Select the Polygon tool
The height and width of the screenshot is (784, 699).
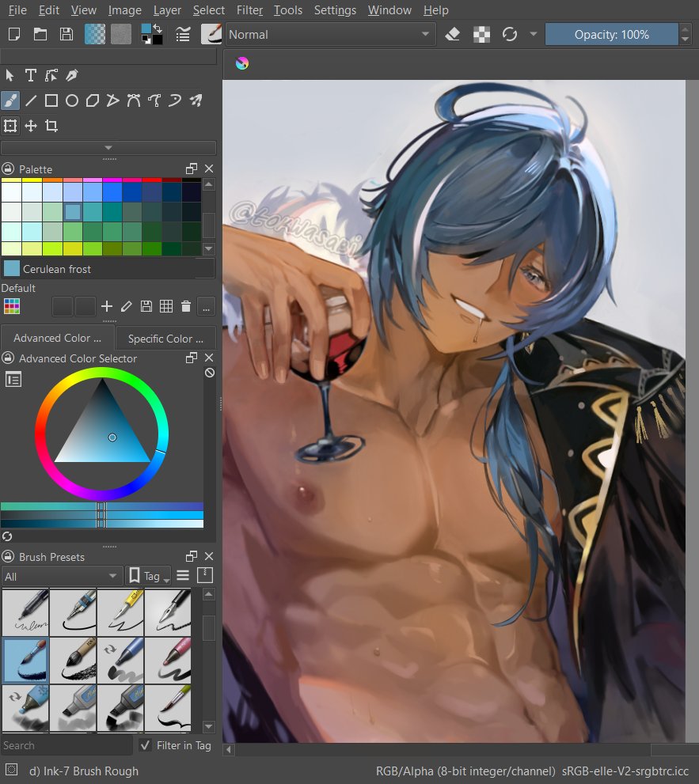[93, 100]
